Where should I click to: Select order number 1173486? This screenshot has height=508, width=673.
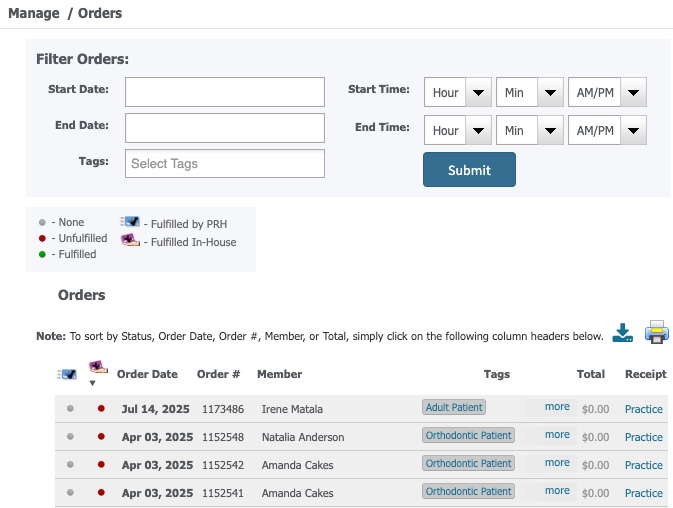pyautogui.click(x=223, y=409)
